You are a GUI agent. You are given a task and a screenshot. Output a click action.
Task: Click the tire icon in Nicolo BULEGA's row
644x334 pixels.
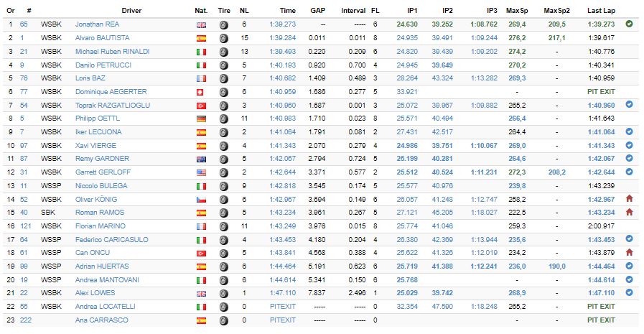coord(223,186)
